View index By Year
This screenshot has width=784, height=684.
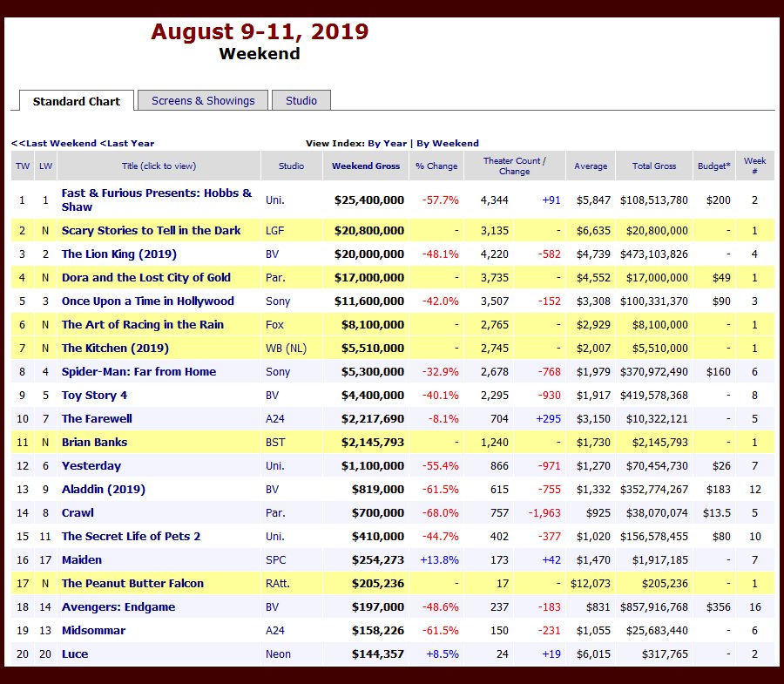[x=387, y=143]
